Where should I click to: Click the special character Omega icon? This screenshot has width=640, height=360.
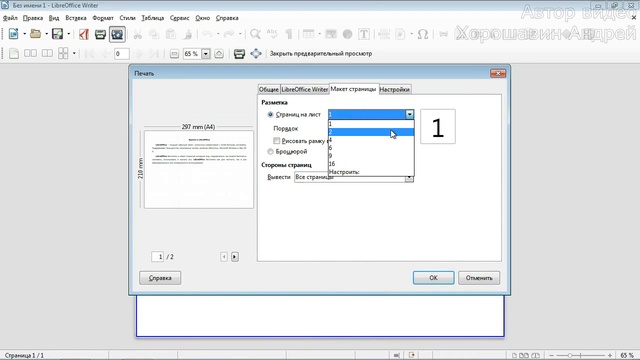423,34
